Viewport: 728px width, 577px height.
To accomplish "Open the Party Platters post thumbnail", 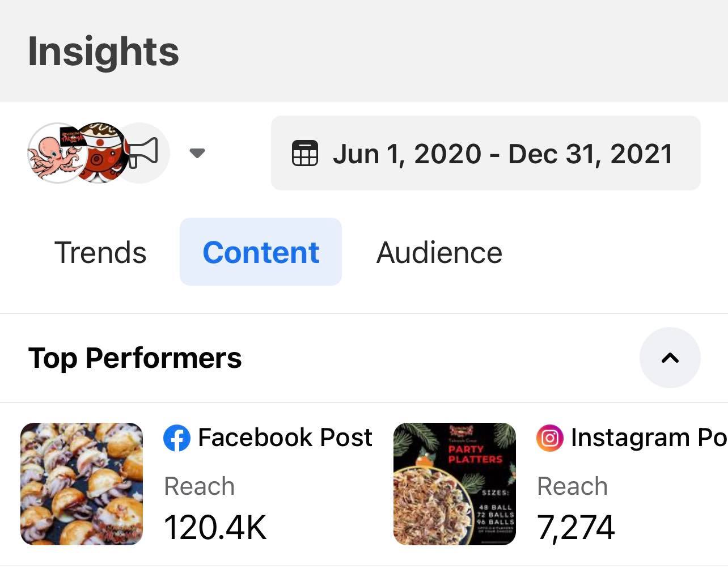I will 455,484.
